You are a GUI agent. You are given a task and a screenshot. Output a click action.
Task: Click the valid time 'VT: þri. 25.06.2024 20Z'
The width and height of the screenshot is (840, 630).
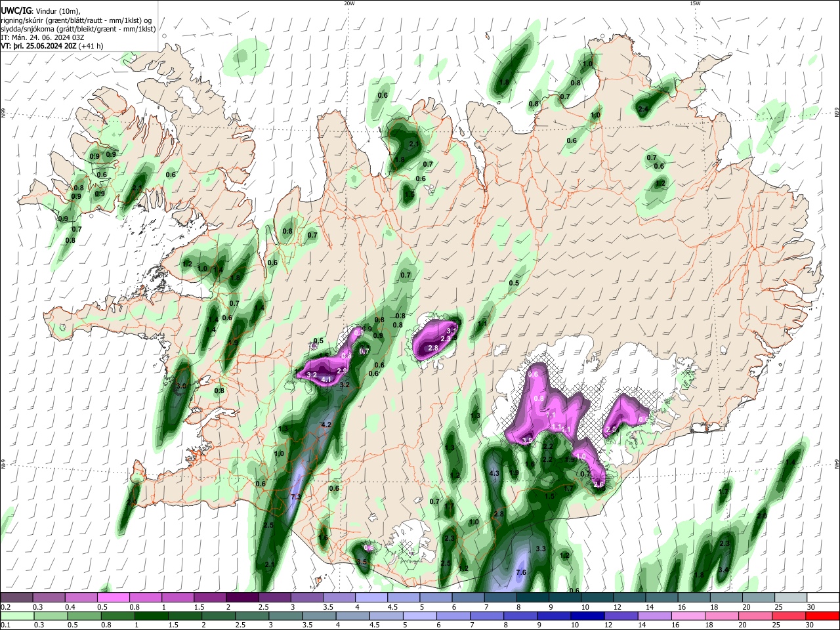point(39,47)
